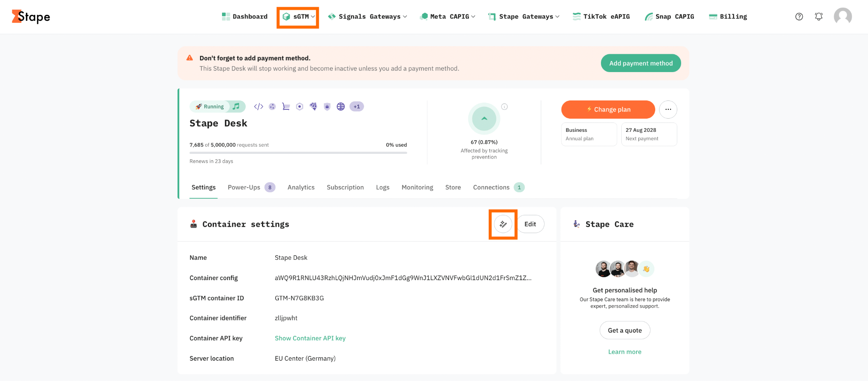Click the code brackets power-up icon
The image size is (868, 381).
[259, 106]
